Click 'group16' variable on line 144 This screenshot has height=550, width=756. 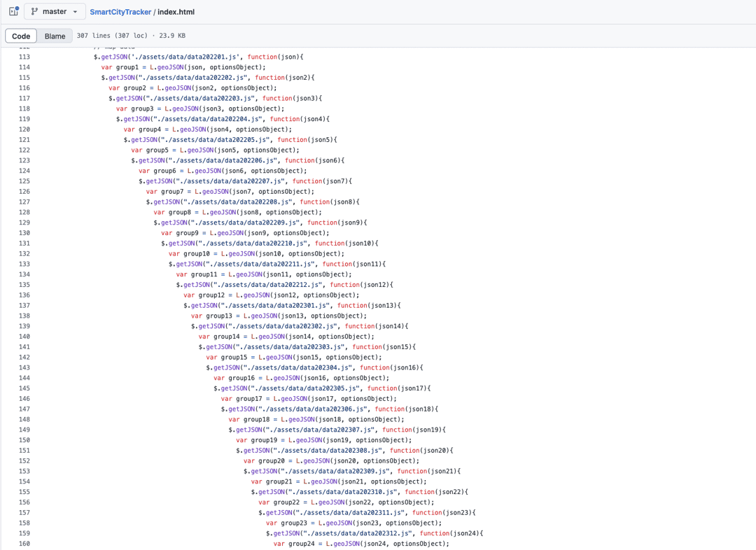coord(241,379)
